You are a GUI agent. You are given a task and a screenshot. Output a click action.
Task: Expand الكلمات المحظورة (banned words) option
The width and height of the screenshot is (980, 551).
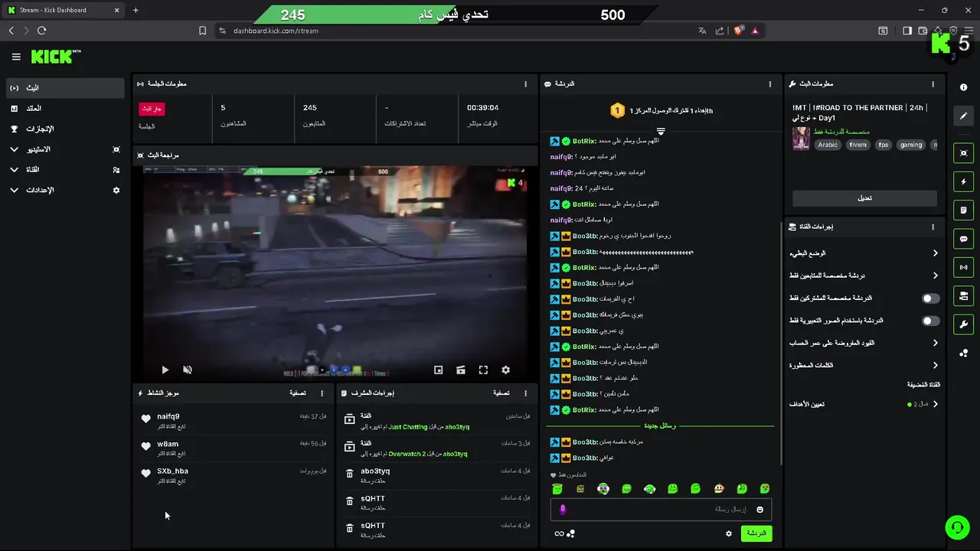[864, 366]
